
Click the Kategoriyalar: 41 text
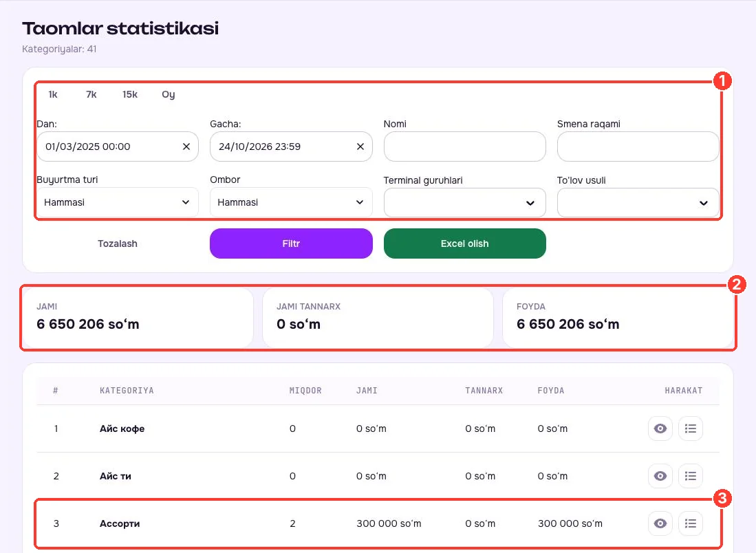coord(59,49)
